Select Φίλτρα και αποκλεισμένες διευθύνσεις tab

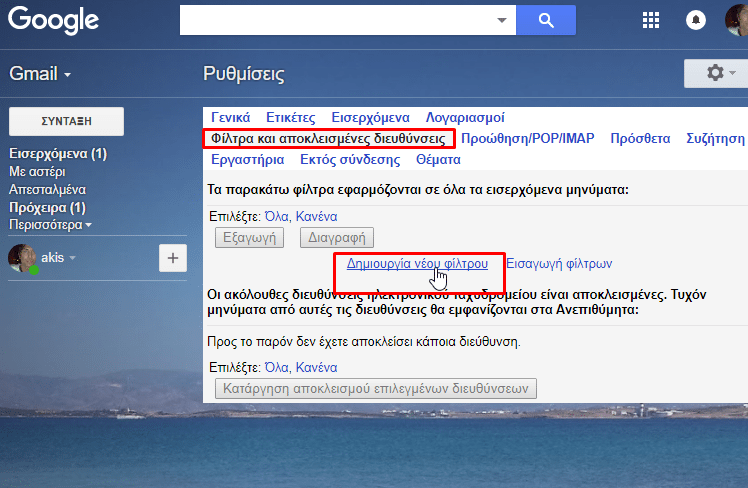328,139
